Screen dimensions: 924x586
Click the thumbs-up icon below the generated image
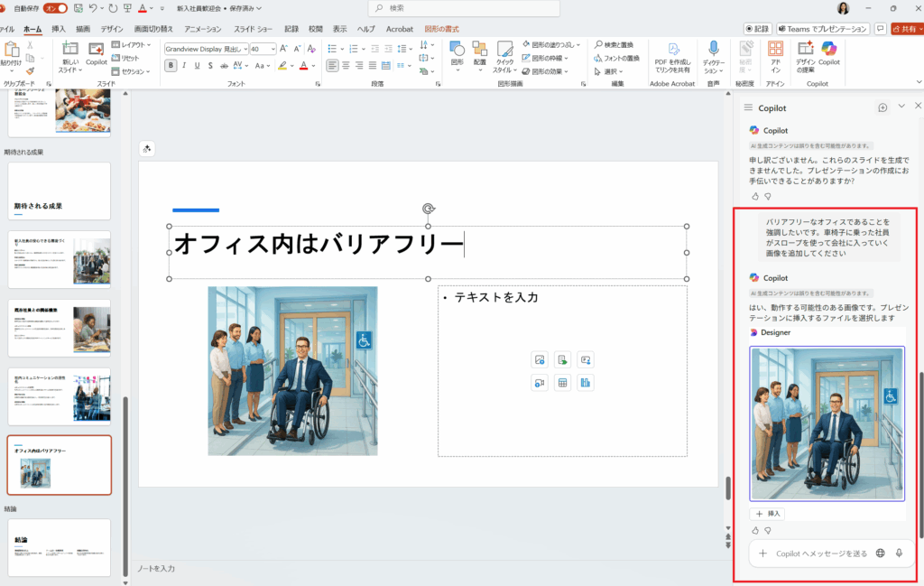click(755, 531)
